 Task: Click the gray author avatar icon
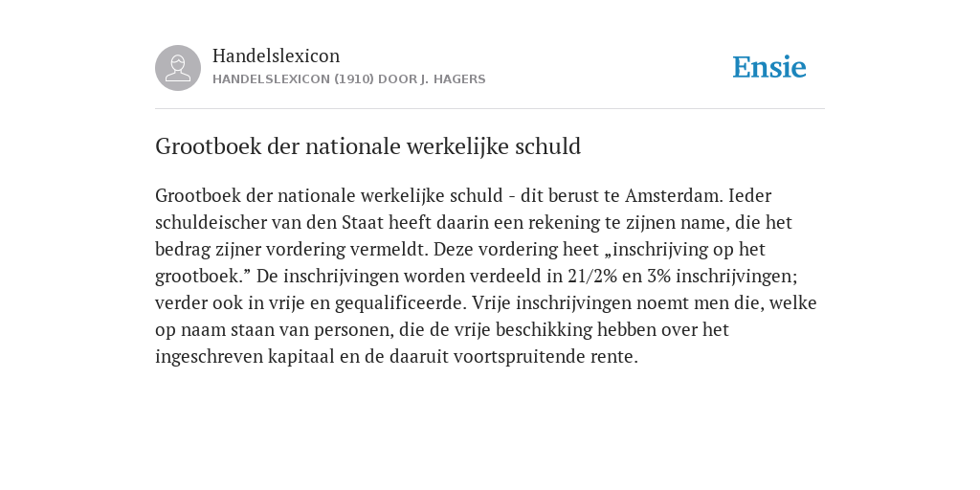pos(178,68)
